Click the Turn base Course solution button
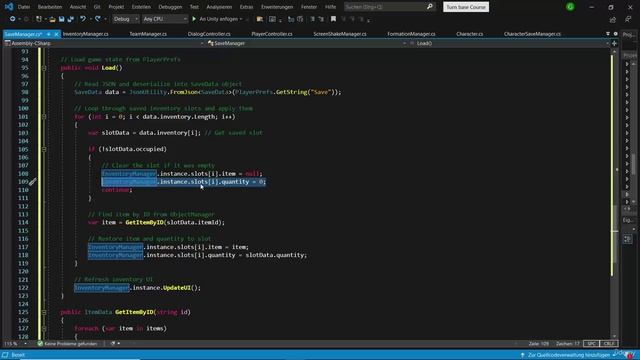Screen dimensions: 640x360 click(466, 7)
